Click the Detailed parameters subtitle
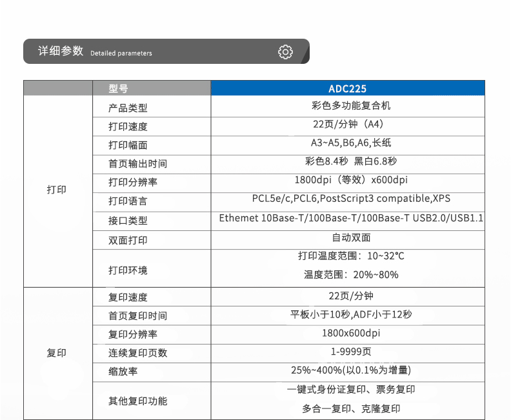 (121, 53)
